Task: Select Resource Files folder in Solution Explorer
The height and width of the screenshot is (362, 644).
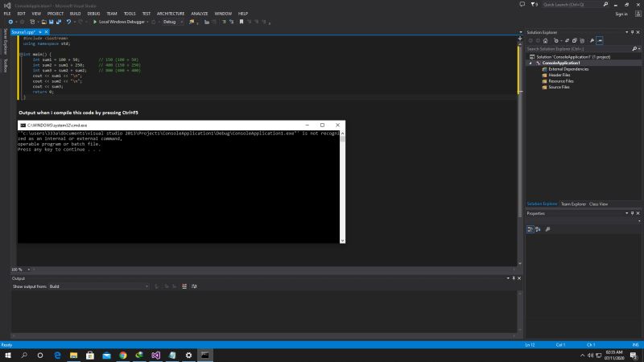Action: tap(560, 81)
